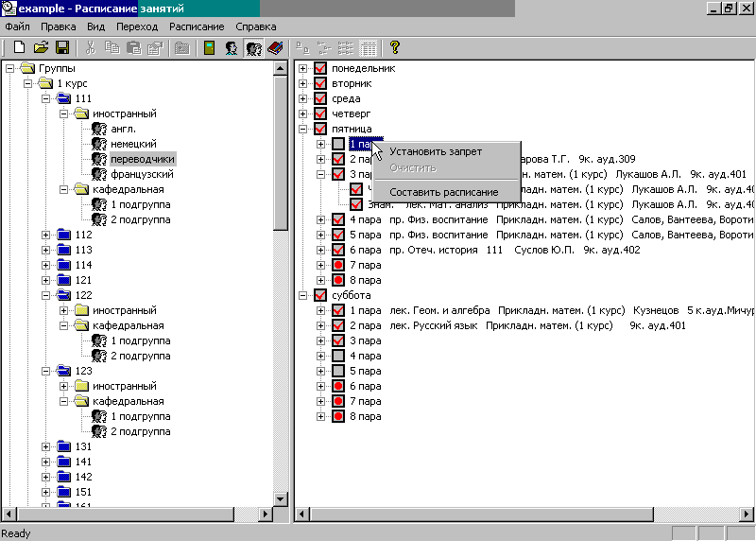Click the yellow question mark help icon

[x=395, y=47]
